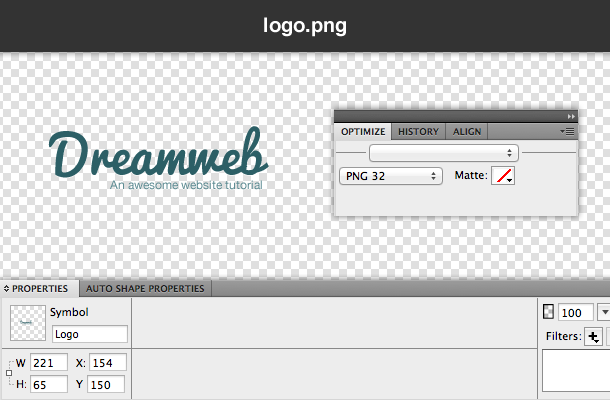Click the X position field showing 154
Image resolution: width=610 pixels, height=400 pixels.
(x=107, y=362)
